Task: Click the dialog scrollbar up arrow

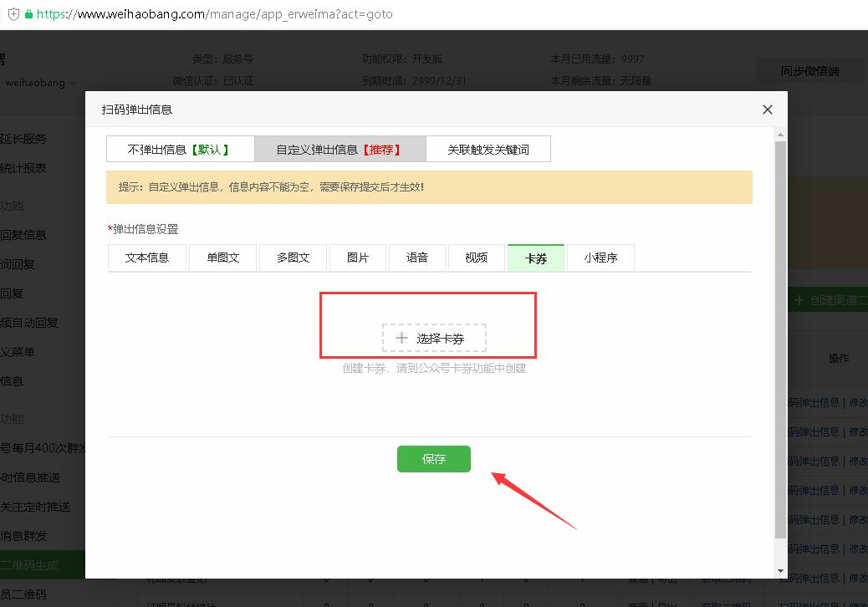Action: (x=780, y=135)
